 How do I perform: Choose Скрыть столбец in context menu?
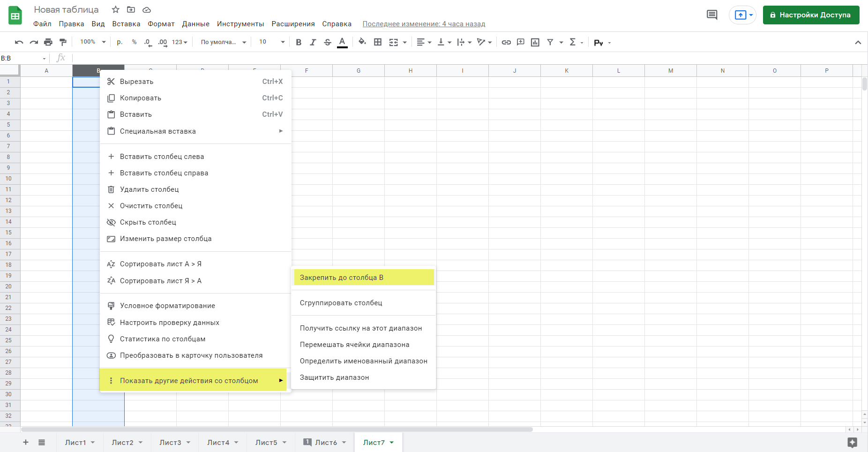click(195, 222)
